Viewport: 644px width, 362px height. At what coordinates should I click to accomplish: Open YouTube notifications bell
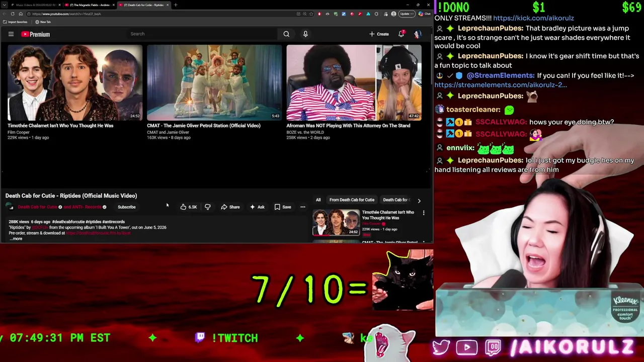401,34
